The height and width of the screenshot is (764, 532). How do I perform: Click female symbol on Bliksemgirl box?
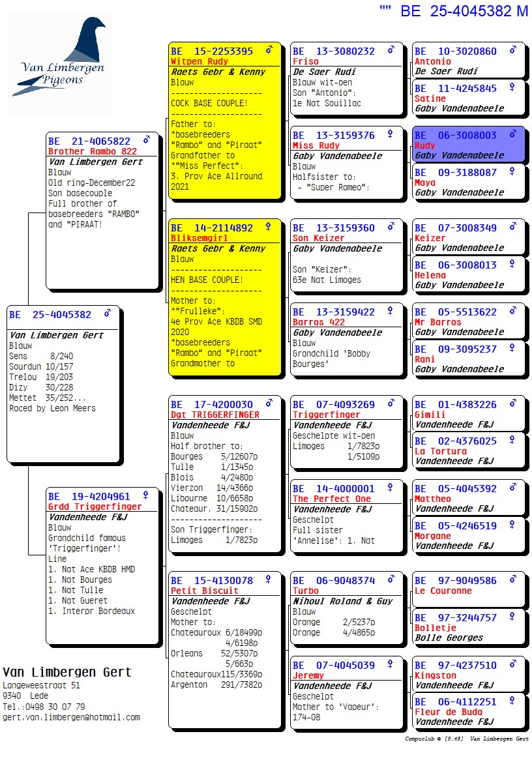pos(269,227)
